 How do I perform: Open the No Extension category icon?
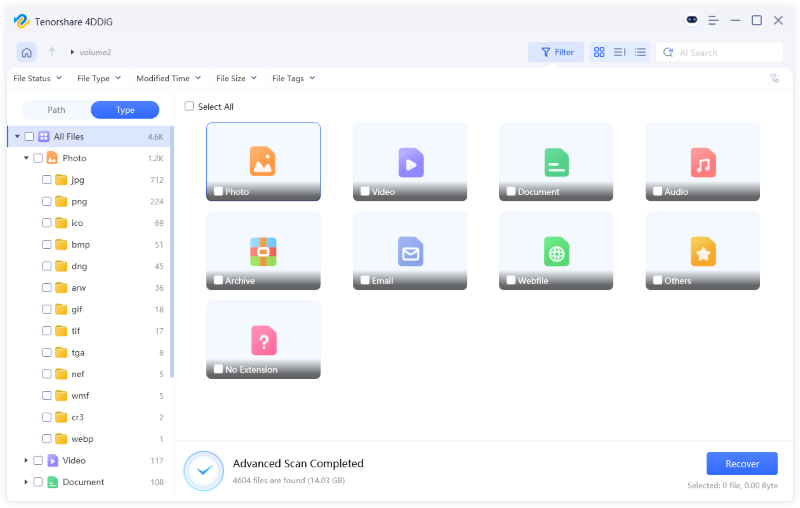[x=264, y=340]
